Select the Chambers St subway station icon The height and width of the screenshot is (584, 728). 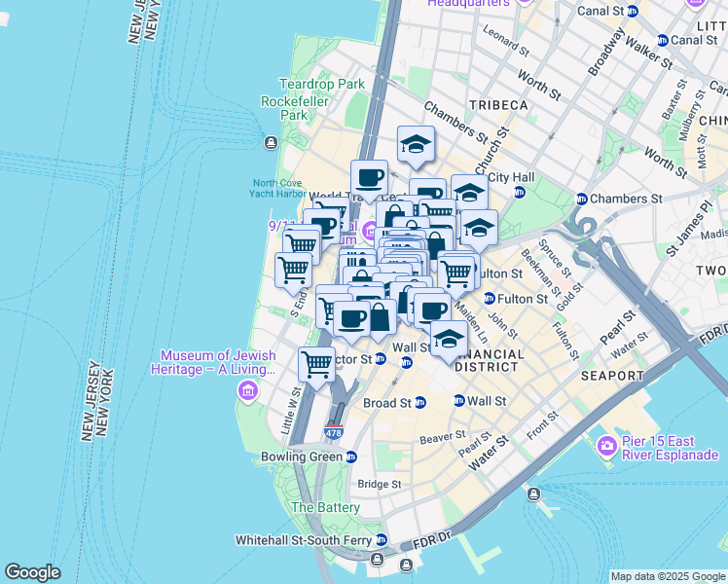pyautogui.click(x=582, y=200)
